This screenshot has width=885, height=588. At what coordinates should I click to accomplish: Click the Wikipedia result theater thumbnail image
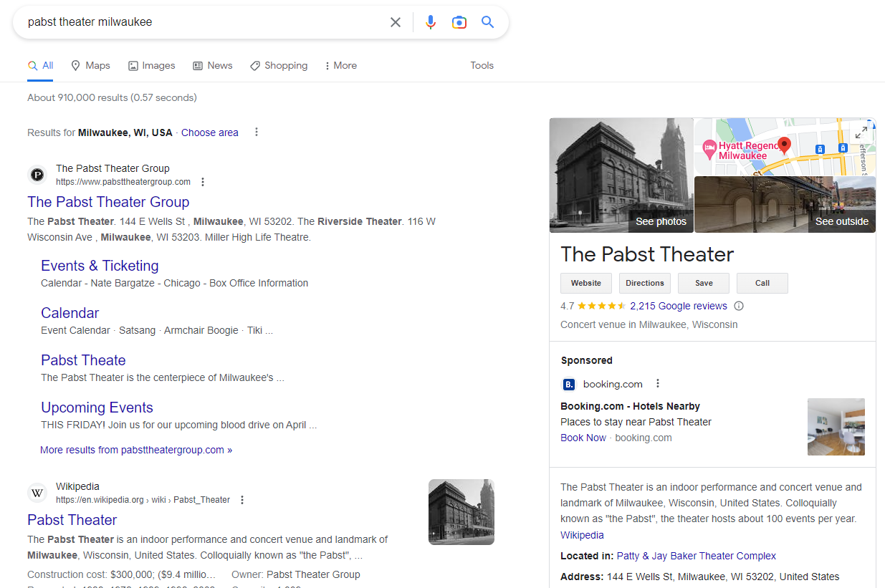tap(461, 512)
